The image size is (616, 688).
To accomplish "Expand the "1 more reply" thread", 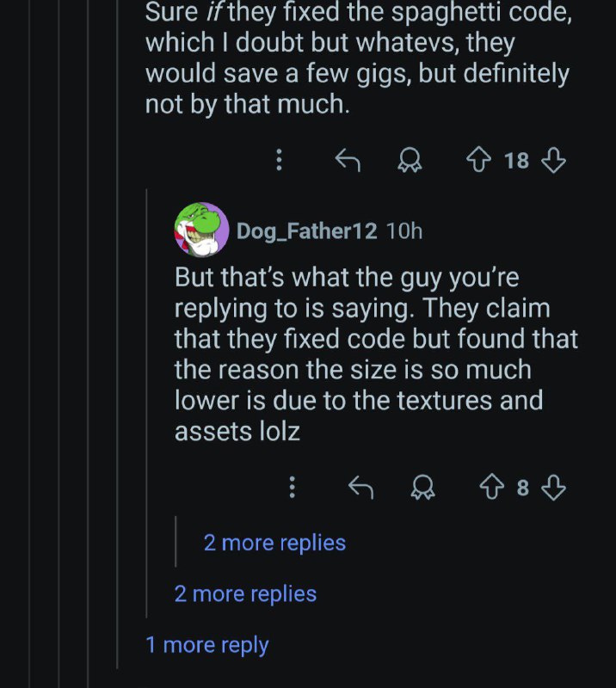I will click(x=207, y=645).
